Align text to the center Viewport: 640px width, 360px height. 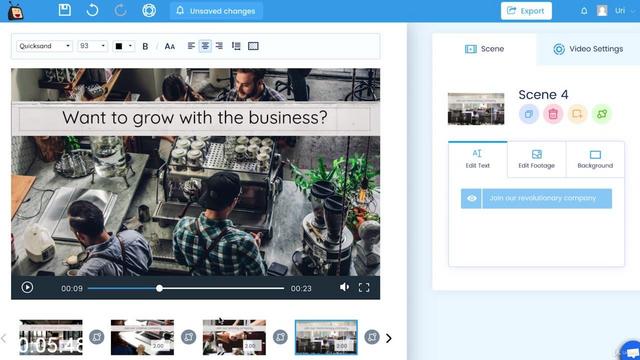[x=205, y=46]
